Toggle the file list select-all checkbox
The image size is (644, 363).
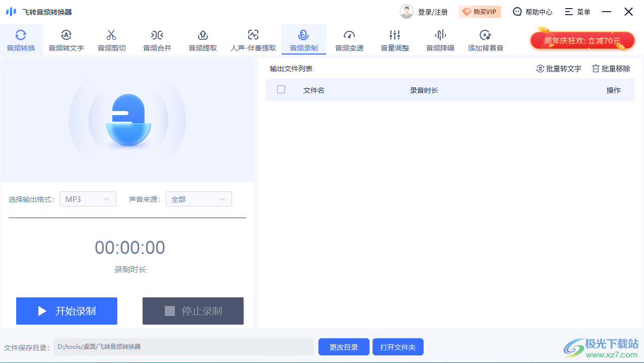282,89
